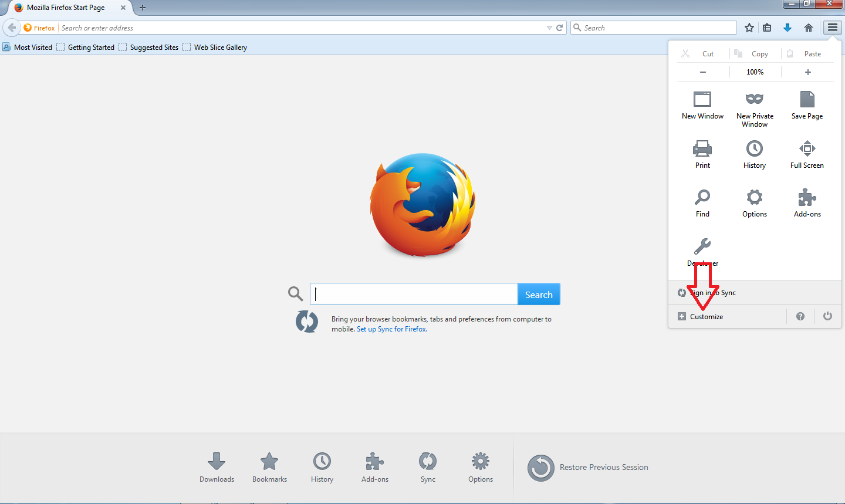Viewport: 845px width, 504px height.
Task: Open Sync on the start page
Action: tap(428, 468)
